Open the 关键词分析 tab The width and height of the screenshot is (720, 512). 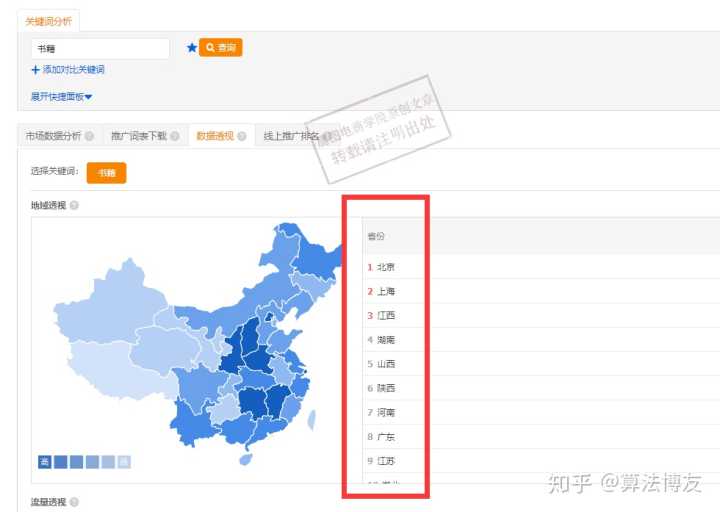pos(48,21)
